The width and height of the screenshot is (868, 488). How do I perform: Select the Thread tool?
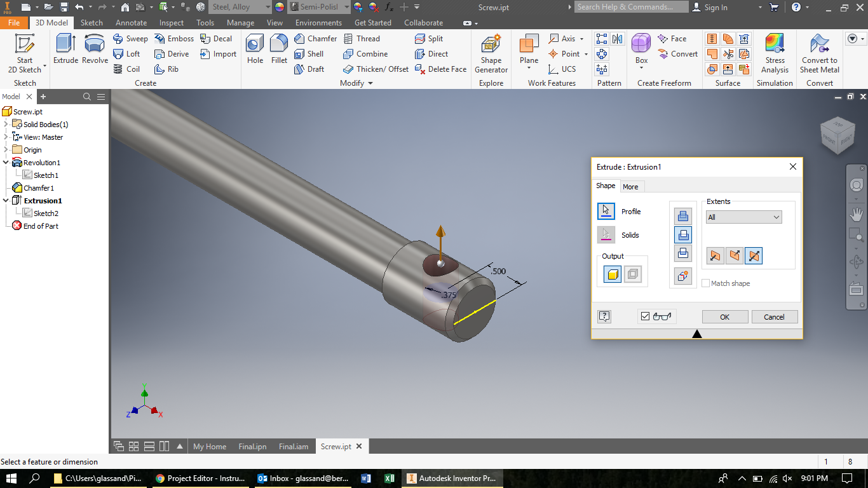click(x=362, y=39)
